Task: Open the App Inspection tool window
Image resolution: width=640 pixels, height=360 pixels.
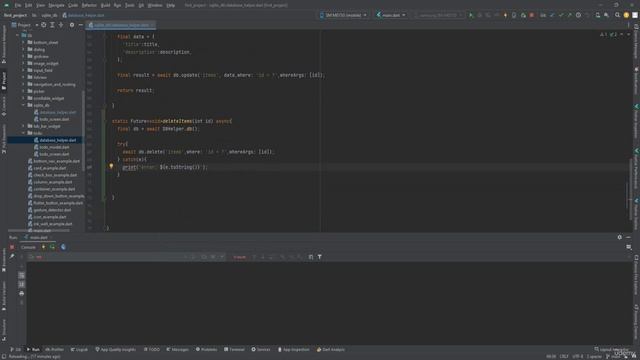Action: (x=293, y=349)
